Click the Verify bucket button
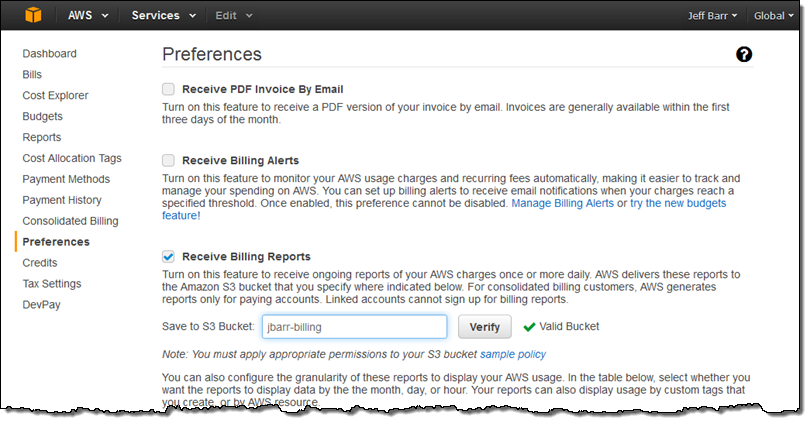The image size is (810, 423). (x=484, y=327)
